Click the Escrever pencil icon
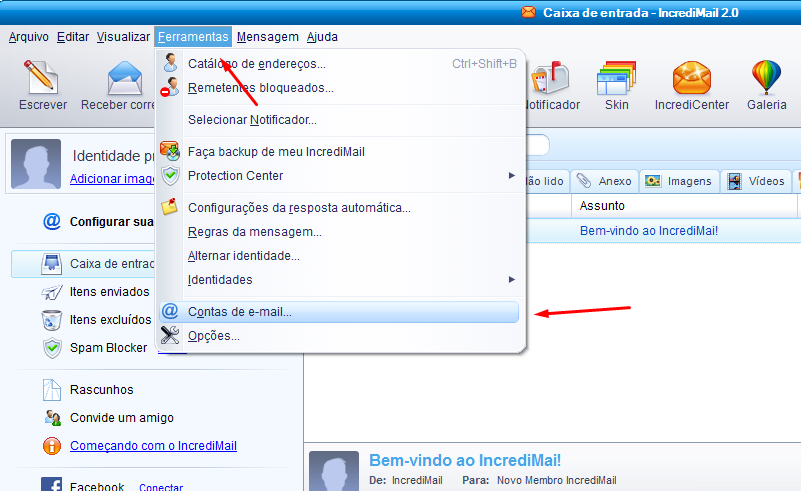Image resolution: width=801 pixels, height=491 pixels. coord(41,77)
